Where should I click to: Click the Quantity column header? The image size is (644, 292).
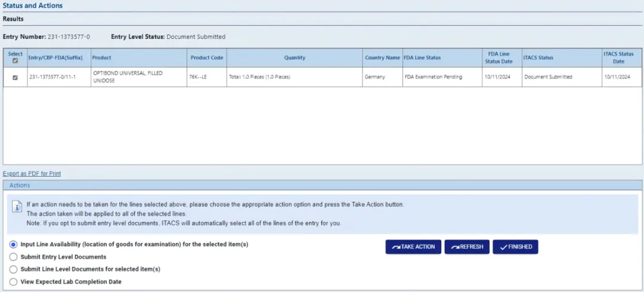point(295,58)
